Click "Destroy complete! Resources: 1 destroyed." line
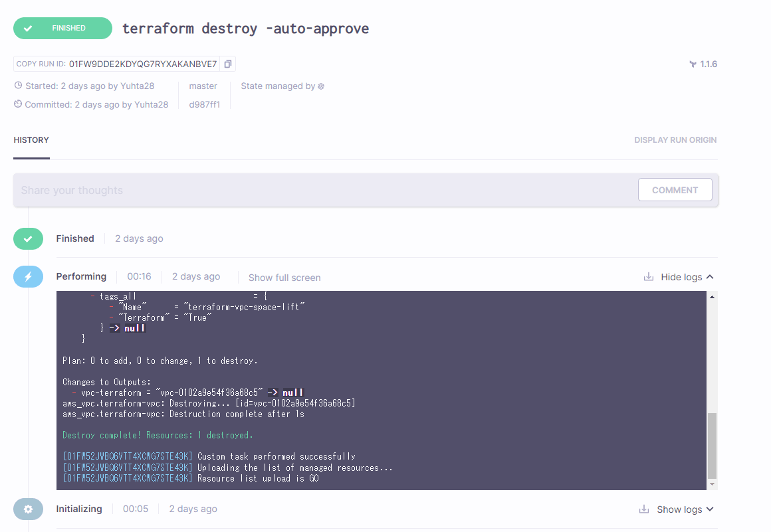 pos(158,435)
